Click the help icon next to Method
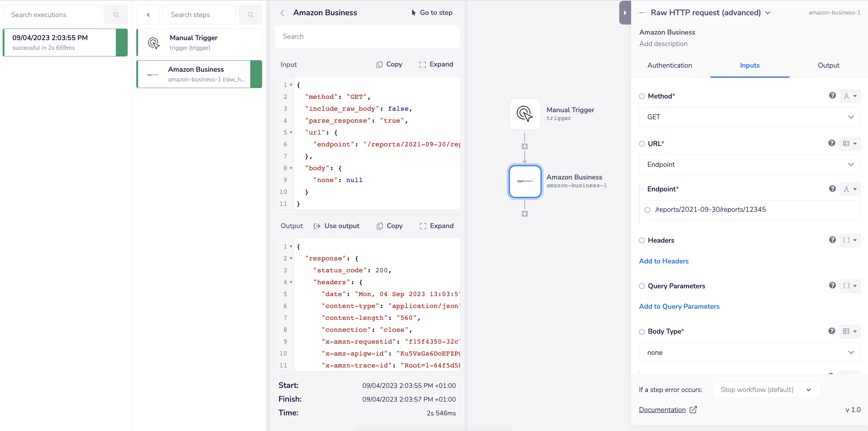This screenshot has width=868, height=431. [832, 96]
